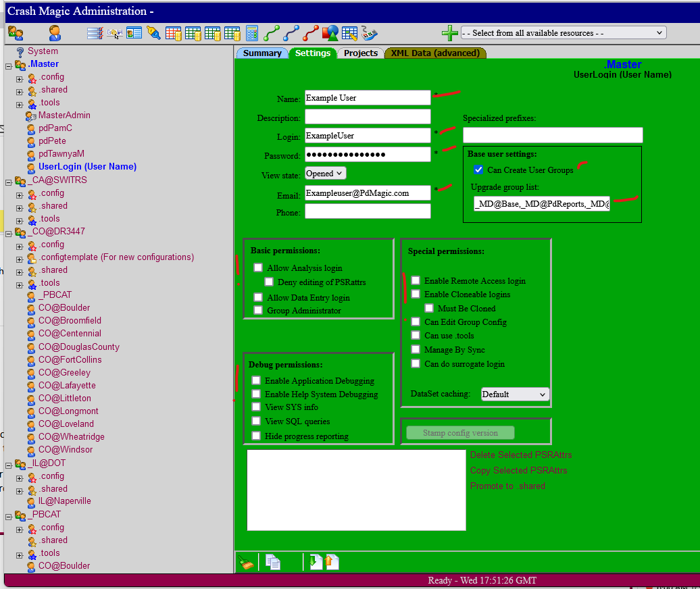The height and width of the screenshot is (589, 700).
Task: Click the red curve line icon
Action: [311, 34]
